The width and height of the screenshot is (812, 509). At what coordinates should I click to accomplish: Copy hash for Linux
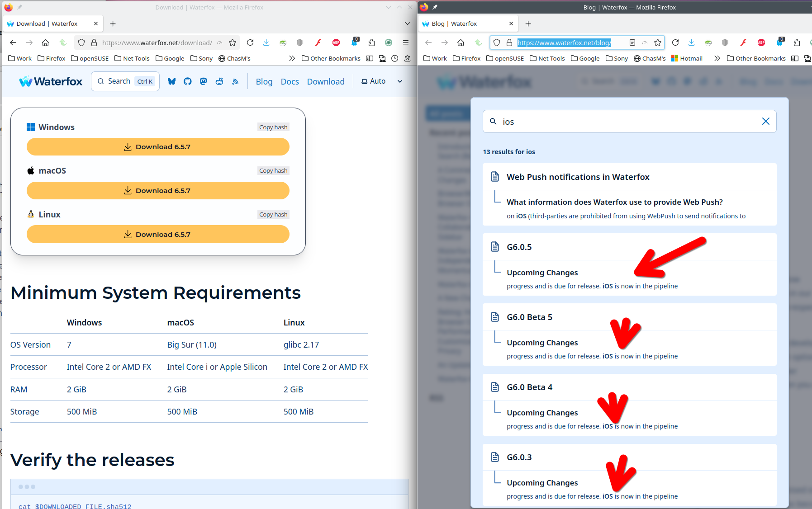point(273,214)
